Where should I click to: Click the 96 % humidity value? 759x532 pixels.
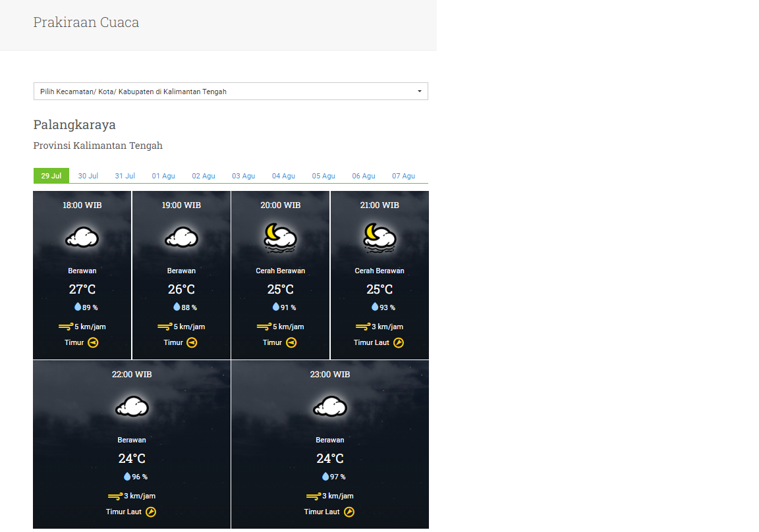coord(140,477)
